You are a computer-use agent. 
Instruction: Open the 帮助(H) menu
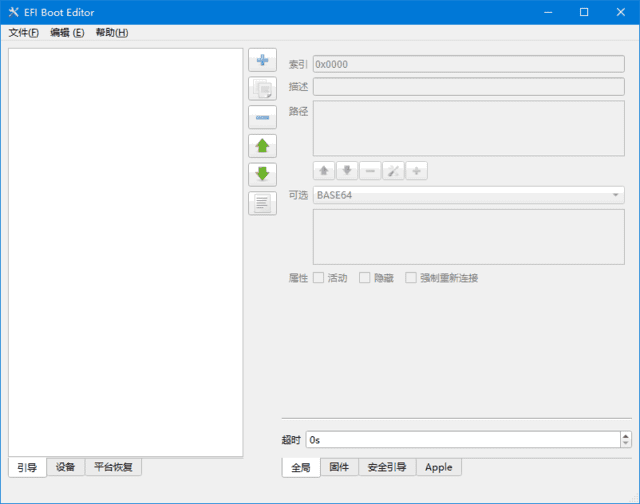pyautogui.click(x=111, y=33)
